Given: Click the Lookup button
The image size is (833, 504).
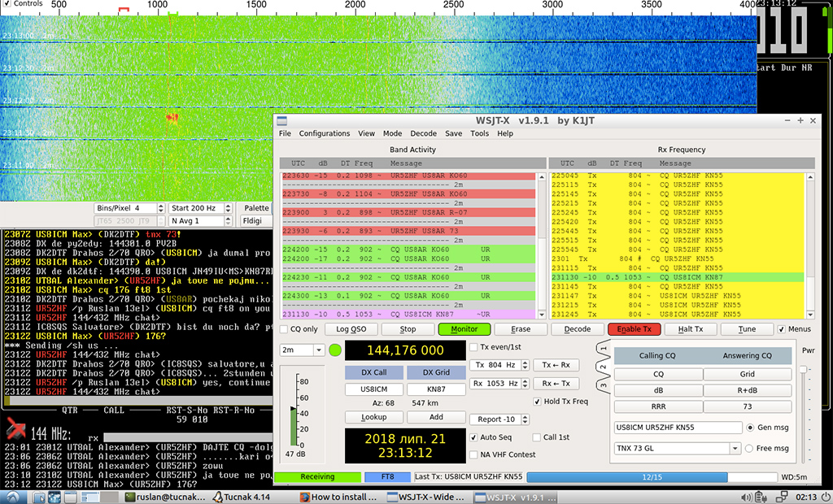Looking at the screenshot, I should click(374, 418).
